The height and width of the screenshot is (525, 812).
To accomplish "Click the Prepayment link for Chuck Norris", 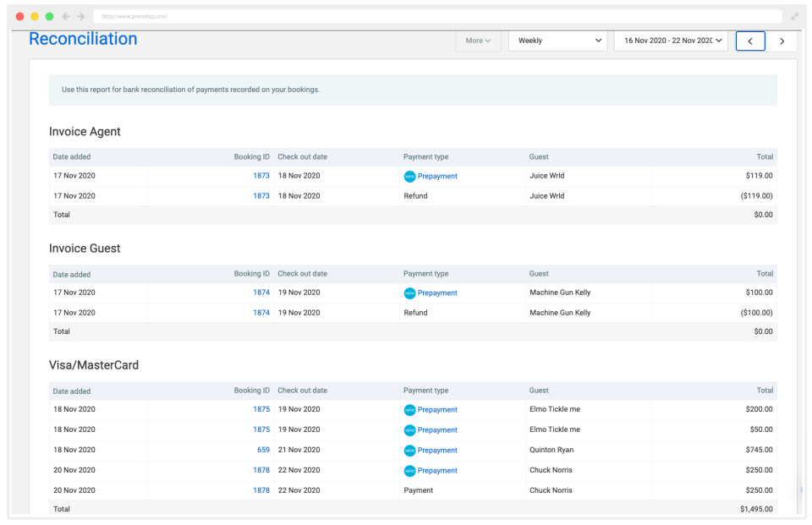I will click(x=437, y=471).
